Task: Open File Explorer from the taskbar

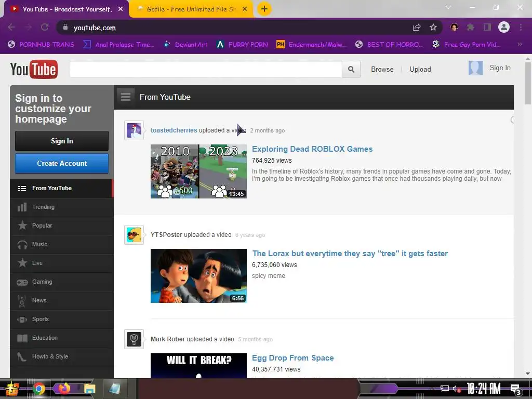Action: coord(89,389)
